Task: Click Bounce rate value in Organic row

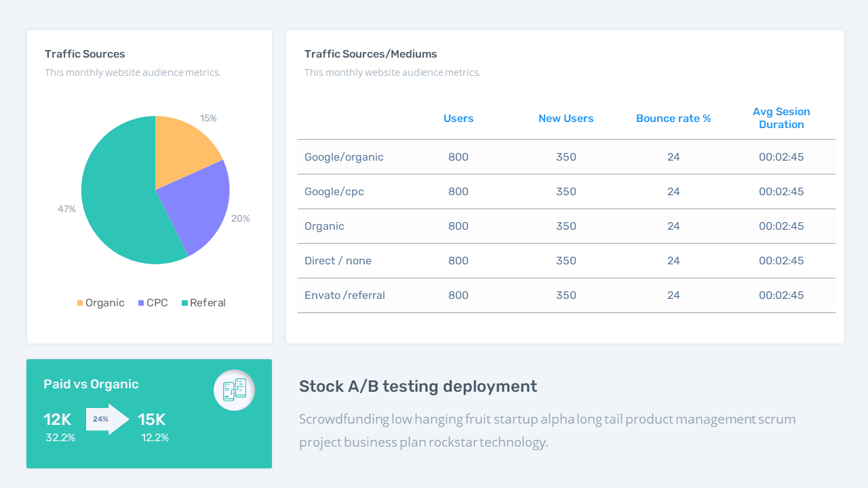Action: (673, 226)
